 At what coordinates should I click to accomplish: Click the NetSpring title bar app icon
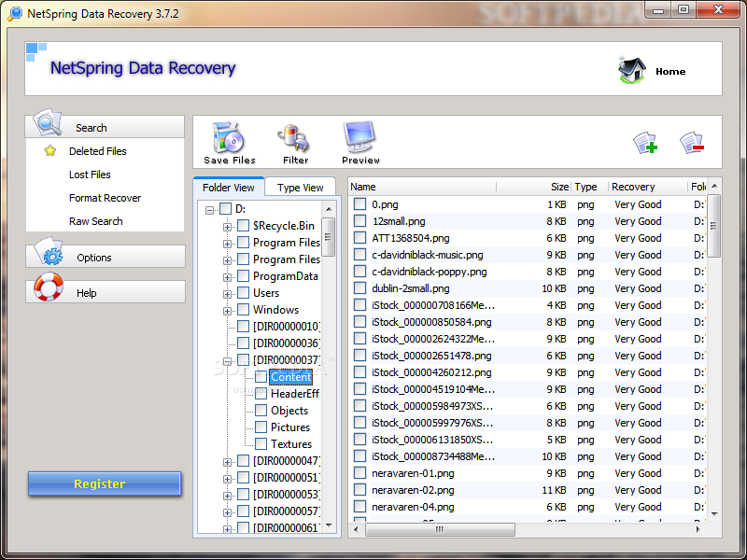pos(15,13)
